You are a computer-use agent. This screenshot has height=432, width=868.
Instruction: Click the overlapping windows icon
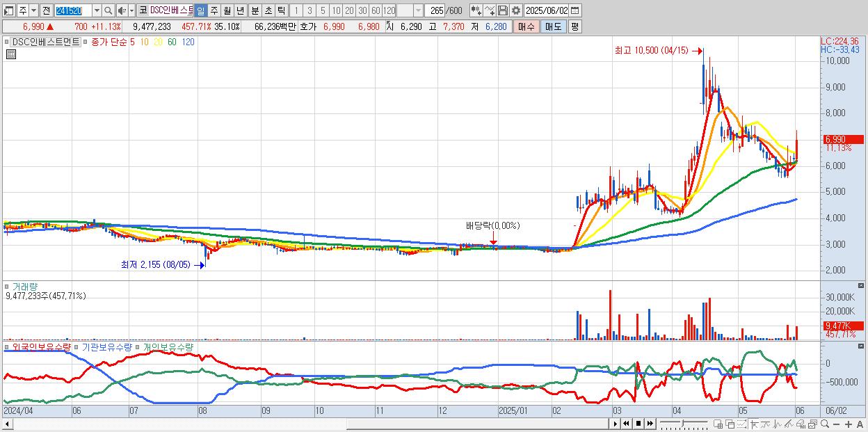click(x=730, y=424)
